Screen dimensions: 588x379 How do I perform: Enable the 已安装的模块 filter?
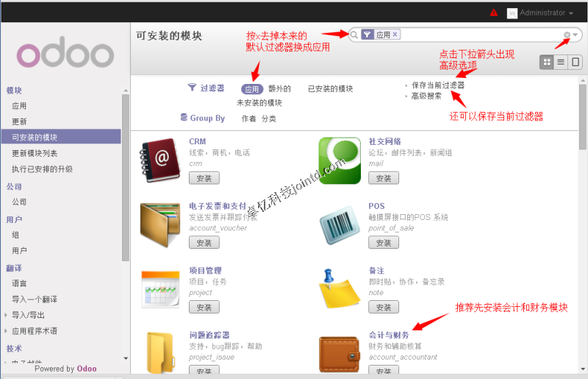coord(330,88)
